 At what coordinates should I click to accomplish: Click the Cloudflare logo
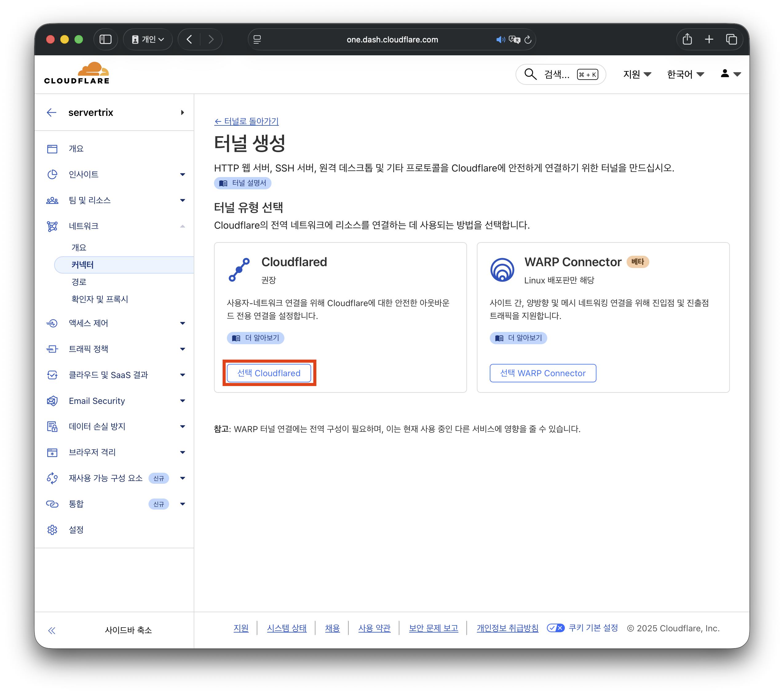[x=77, y=73]
